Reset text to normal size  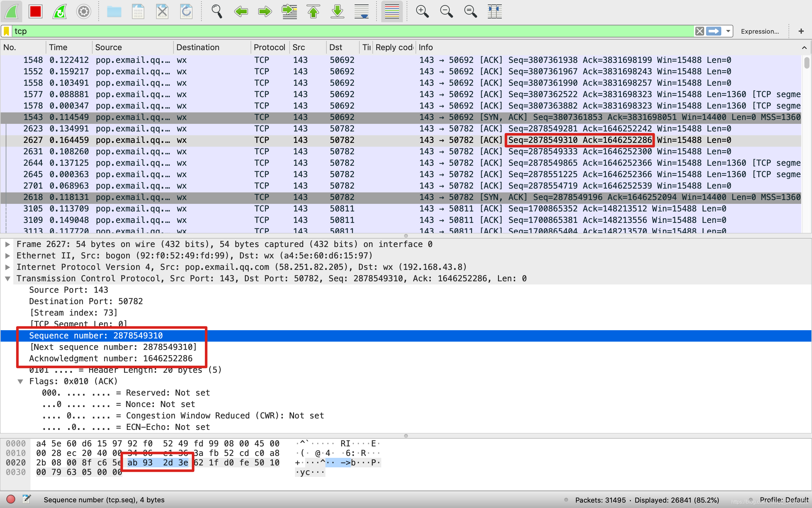pyautogui.click(x=470, y=11)
